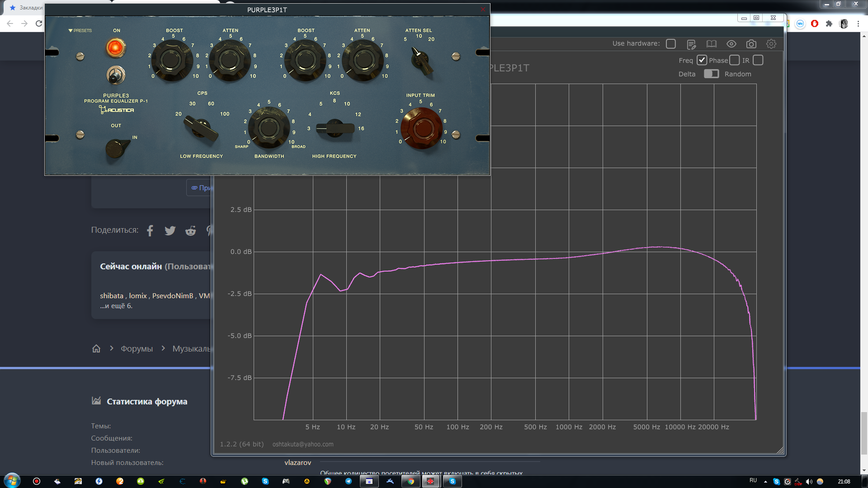Screen dimensions: 868x488
Task: Open uTorrent from the taskbar
Action: (244, 481)
